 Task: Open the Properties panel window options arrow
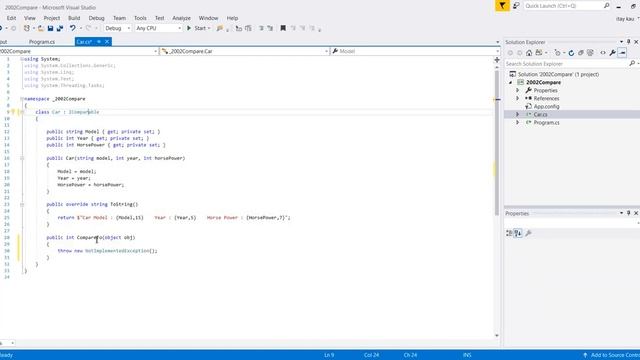coord(621,213)
